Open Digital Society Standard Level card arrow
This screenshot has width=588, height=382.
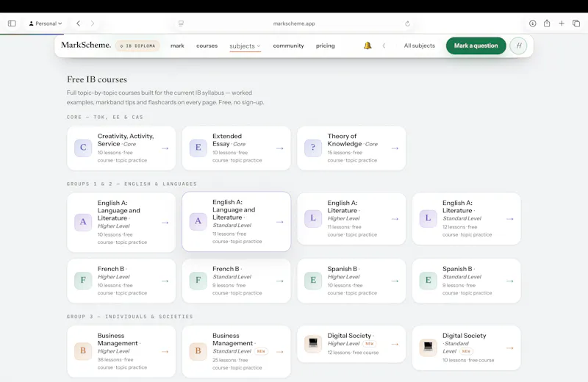509,348
